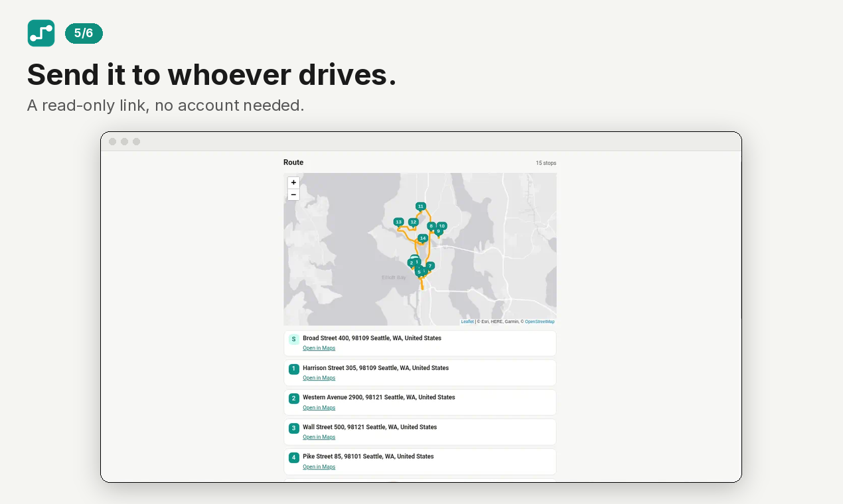Image resolution: width=843 pixels, height=504 pixels.
Task: Select map marker for stop 12
Action: coord(413,222)
